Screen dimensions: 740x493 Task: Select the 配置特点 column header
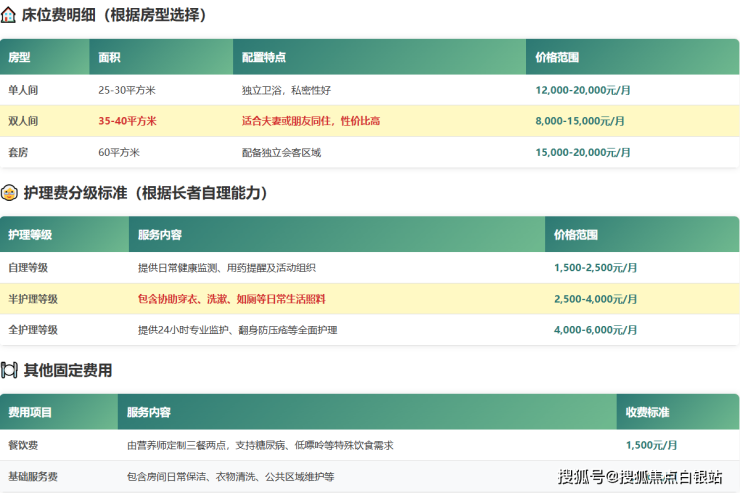tap(264, 58)
